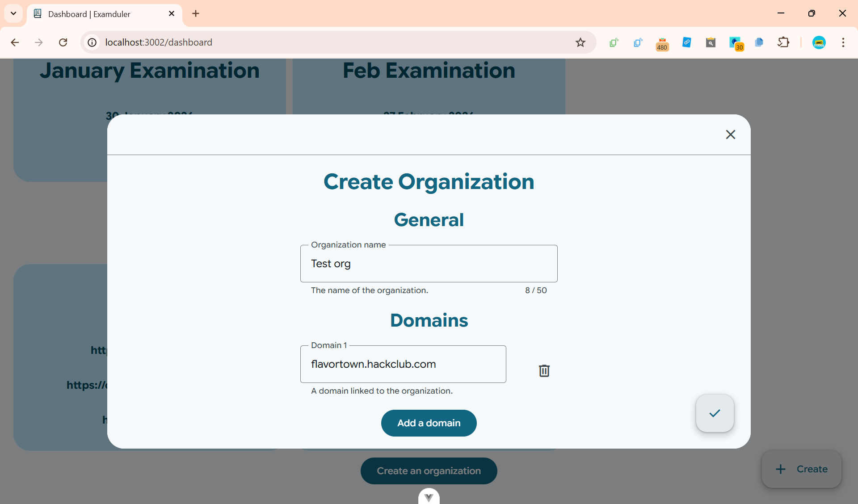858x504 pixels.
Task: Delete Domain 1 using trash icon
Action: coord(544,370)
